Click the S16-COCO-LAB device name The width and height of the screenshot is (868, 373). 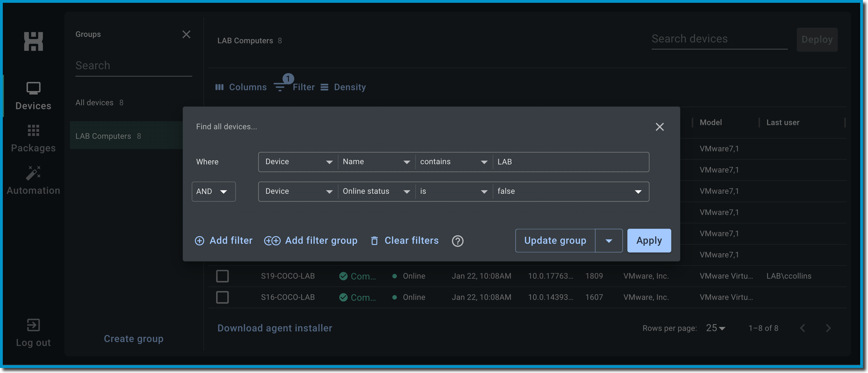[288, 297]
